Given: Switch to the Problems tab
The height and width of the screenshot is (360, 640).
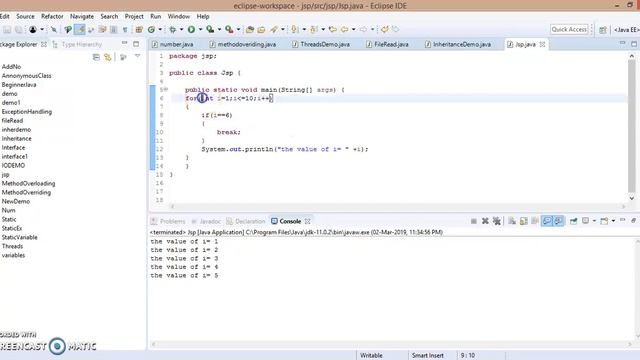Looking at the screenshot, I should pos(168,221).
